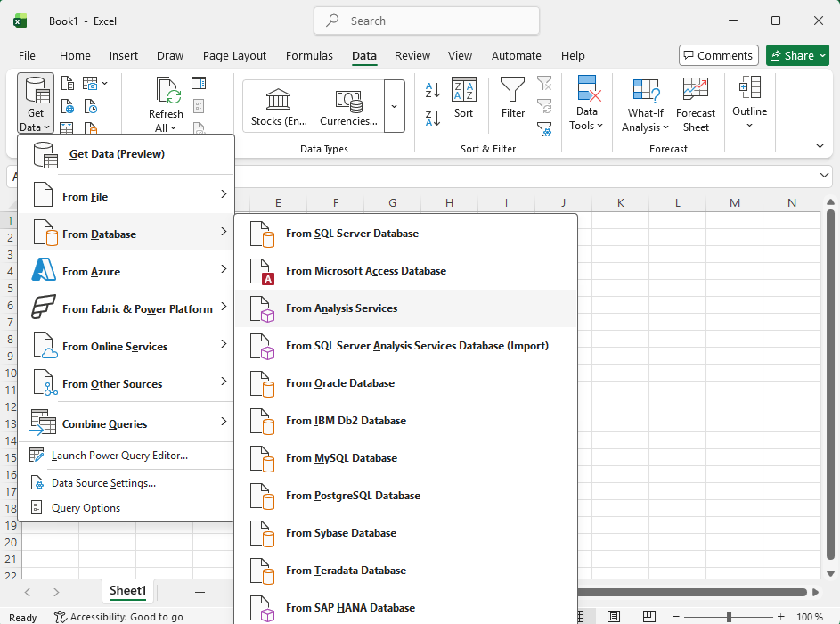The image size is (840, 624).
Task: Expand the From File submenu
Action: tap(126, 196)
